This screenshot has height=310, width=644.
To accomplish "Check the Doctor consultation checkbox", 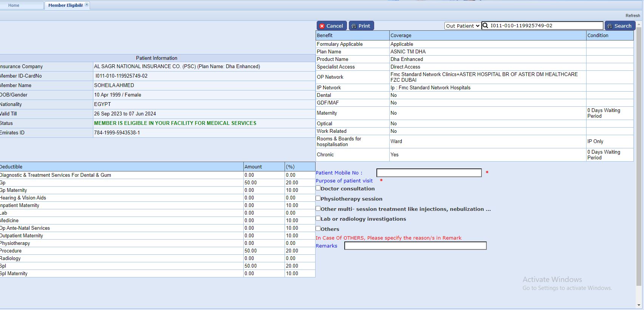I will pos(318,188).
